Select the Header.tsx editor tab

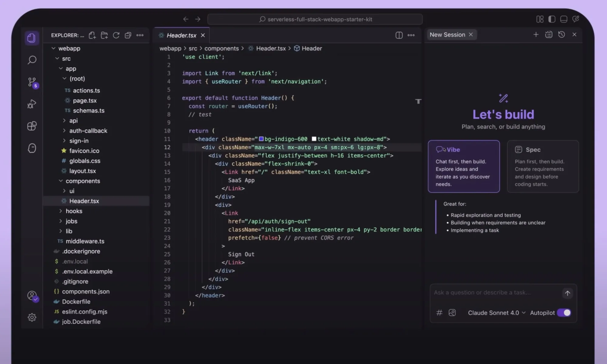pos(181,35)
